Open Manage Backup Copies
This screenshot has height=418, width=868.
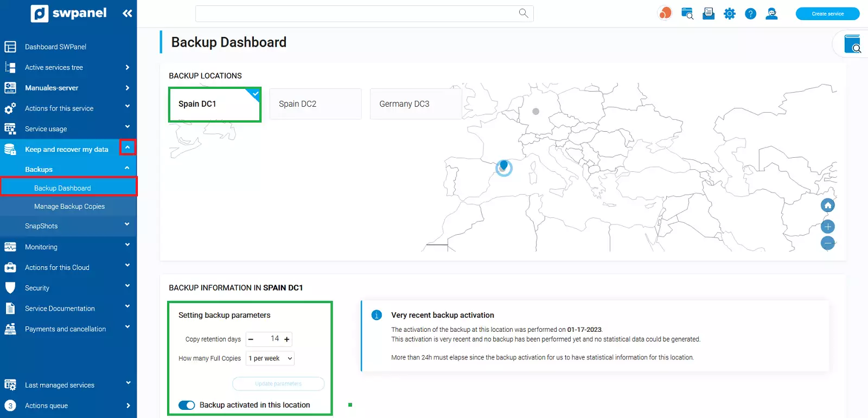click(x=69, y=207)
